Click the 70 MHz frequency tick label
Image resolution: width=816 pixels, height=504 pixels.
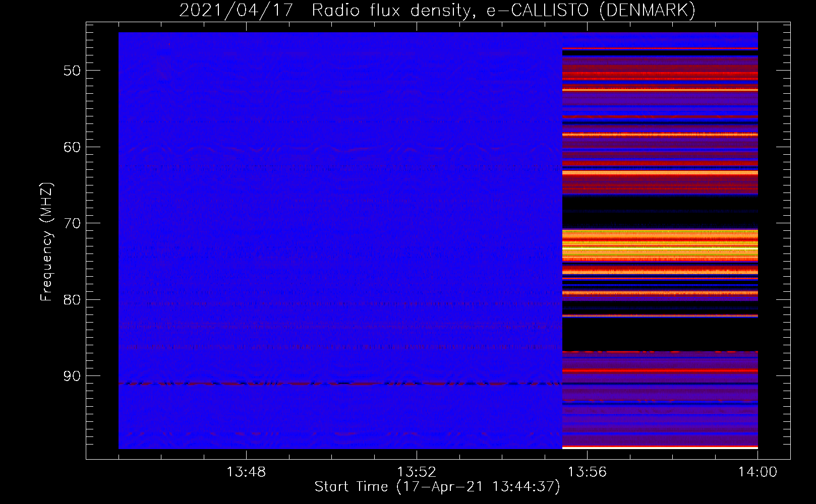tap(72, 223)
